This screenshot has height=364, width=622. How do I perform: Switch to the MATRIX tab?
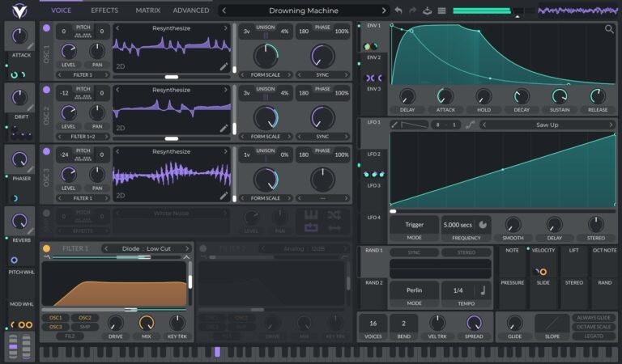pyautogui.click(x=148, y=11)
